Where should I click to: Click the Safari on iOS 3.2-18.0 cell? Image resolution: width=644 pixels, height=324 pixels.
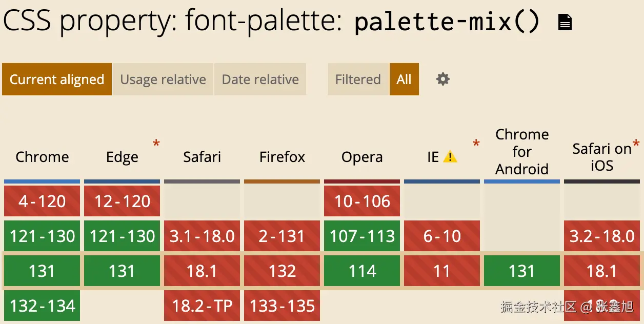(602, 236)
